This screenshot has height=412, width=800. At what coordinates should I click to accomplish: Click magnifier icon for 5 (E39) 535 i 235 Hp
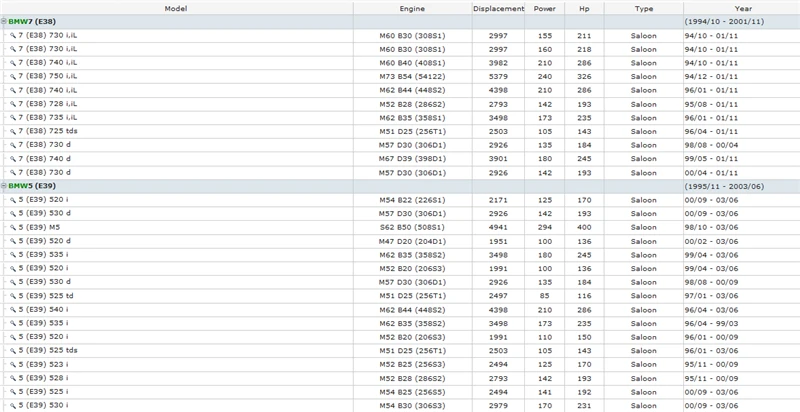click(x=13, y=323)
